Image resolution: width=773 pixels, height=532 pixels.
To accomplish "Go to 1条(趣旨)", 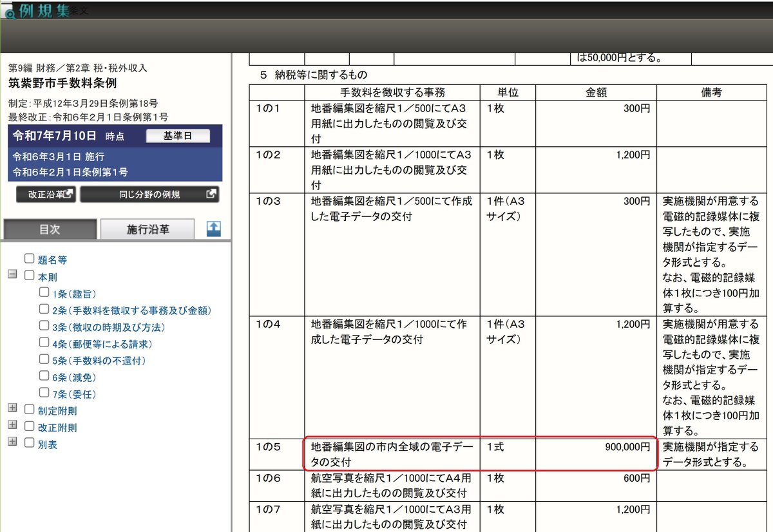I will pos(75,294).
